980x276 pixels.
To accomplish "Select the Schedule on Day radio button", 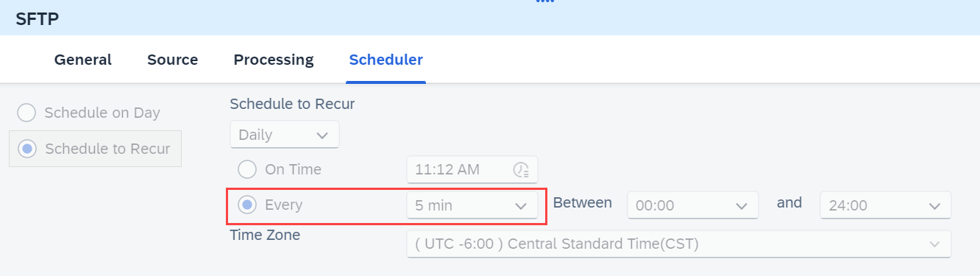I will point(26,113).
